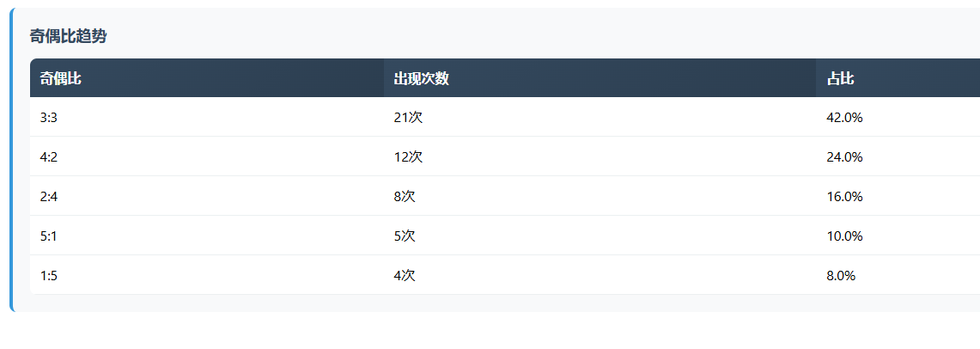The image size is (980, 349).
Task: Select the 2:4 ratio cell
Action: tap(48, 197)
